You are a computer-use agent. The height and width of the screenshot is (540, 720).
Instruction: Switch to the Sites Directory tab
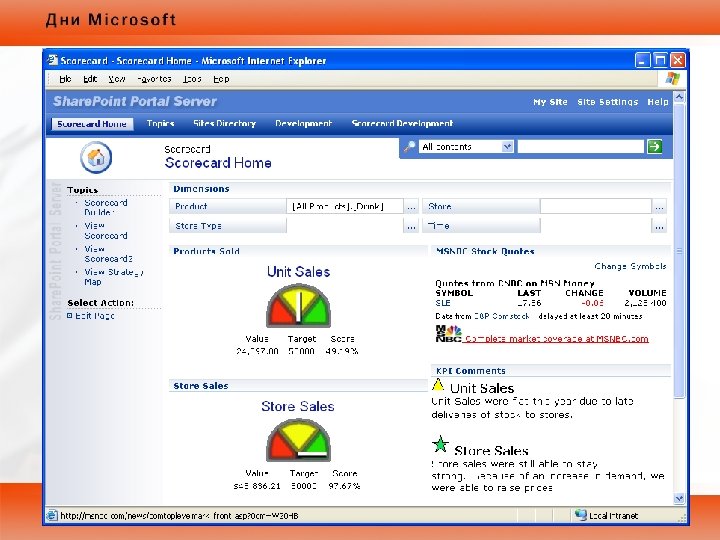225,124
